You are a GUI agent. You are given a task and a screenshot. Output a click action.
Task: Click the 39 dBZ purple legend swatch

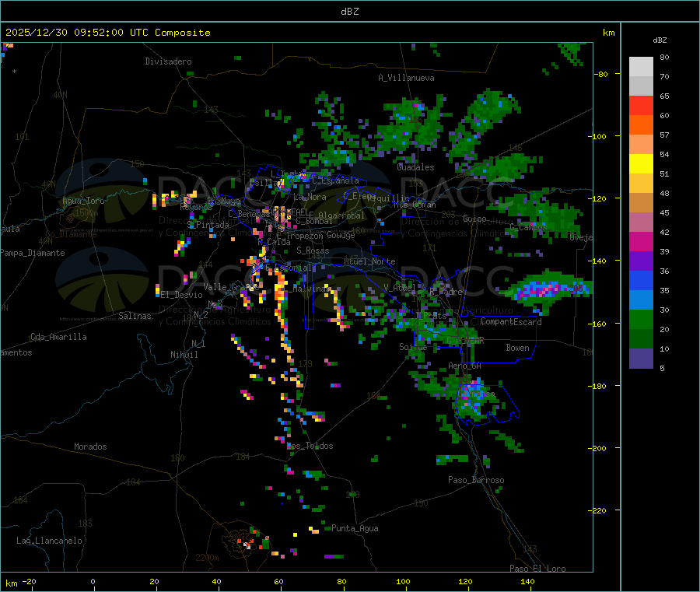click(x=641, y=261)
